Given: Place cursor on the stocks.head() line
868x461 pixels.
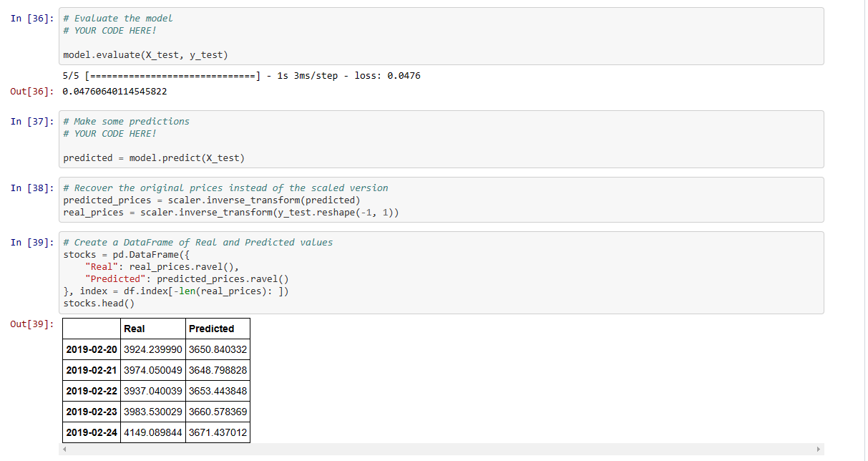Looking at the screenshot, I should pyautogui.click(x=99, y=303).
